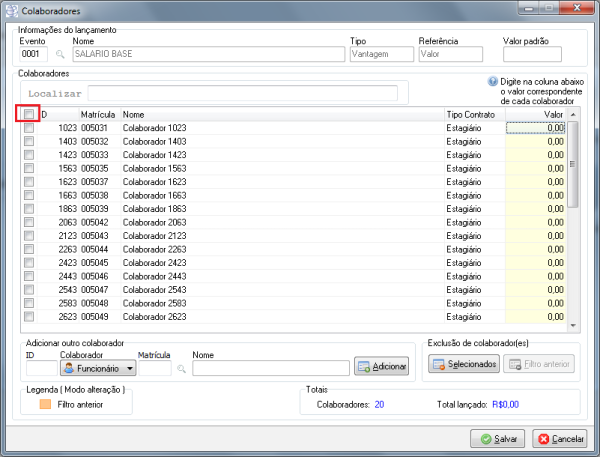The width and height of the screenshot is (600, 457).
Task: Check the box for Colaborador 1023
Action: click(x=29, y=128)
